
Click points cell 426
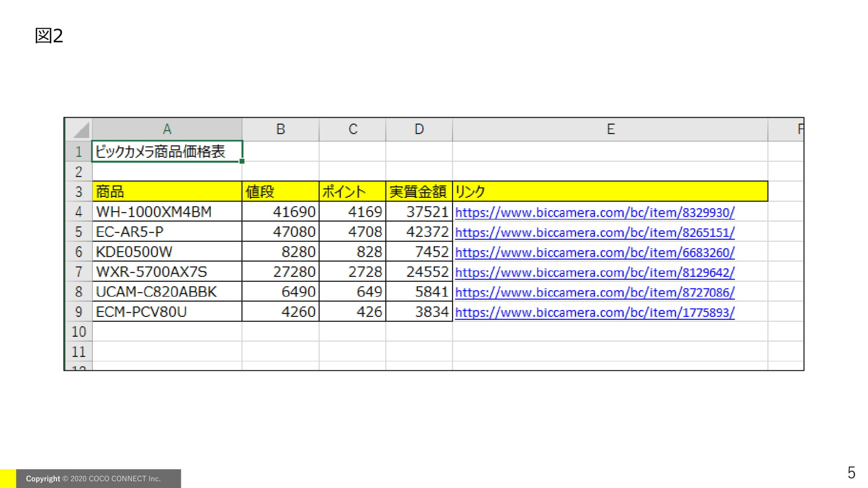[x=352, y=311]
